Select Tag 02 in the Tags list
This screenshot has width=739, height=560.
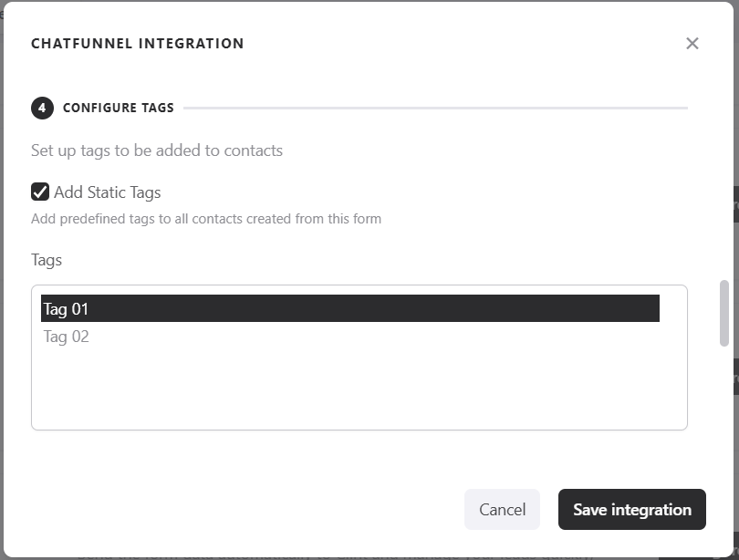(67, 337)
